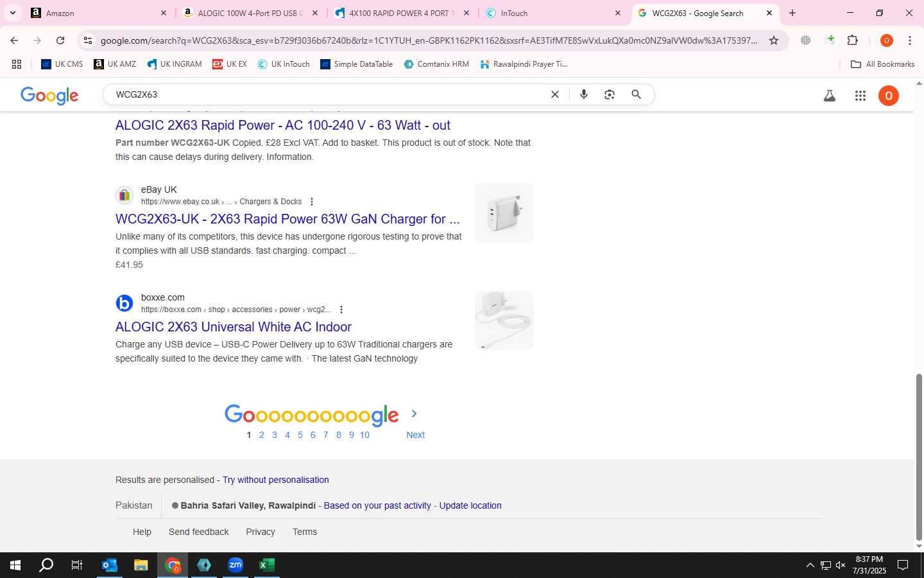Click the next page chevron arrow
The image size is (924, 578).
(414, 414)
